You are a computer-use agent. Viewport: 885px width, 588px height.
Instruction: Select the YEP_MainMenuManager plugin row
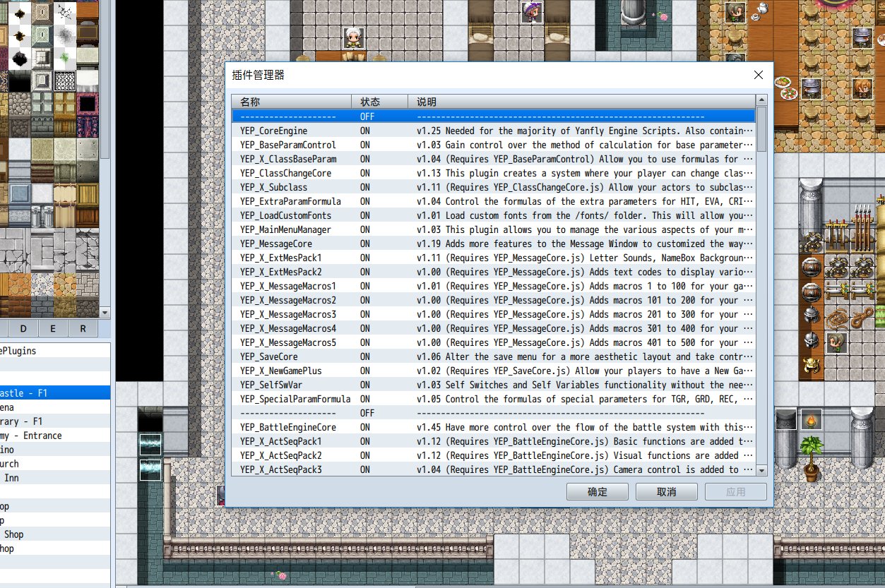coord(494,229)
